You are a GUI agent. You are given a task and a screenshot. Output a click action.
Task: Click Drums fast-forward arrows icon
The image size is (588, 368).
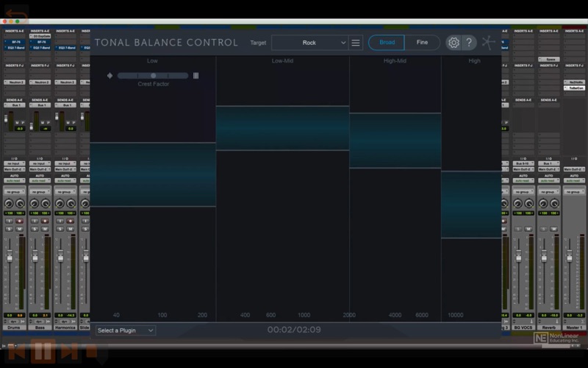[x=23, y=322]
